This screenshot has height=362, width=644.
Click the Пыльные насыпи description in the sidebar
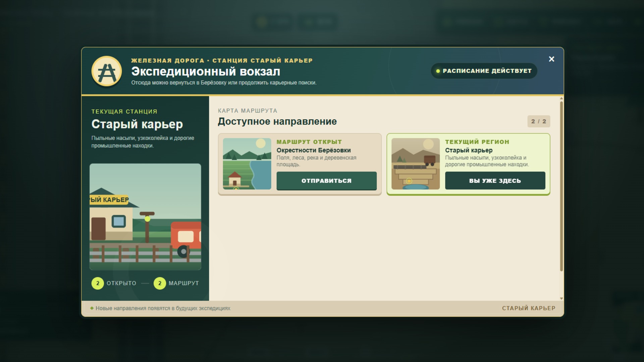coord(143,142)
